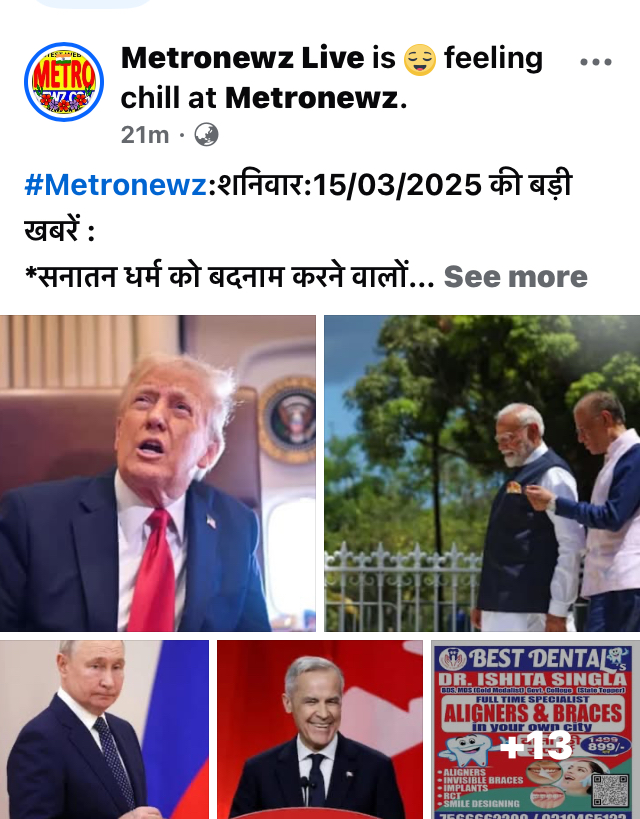
Task: Click the Aligners & Braces banner text
Action: coord(533,713)
